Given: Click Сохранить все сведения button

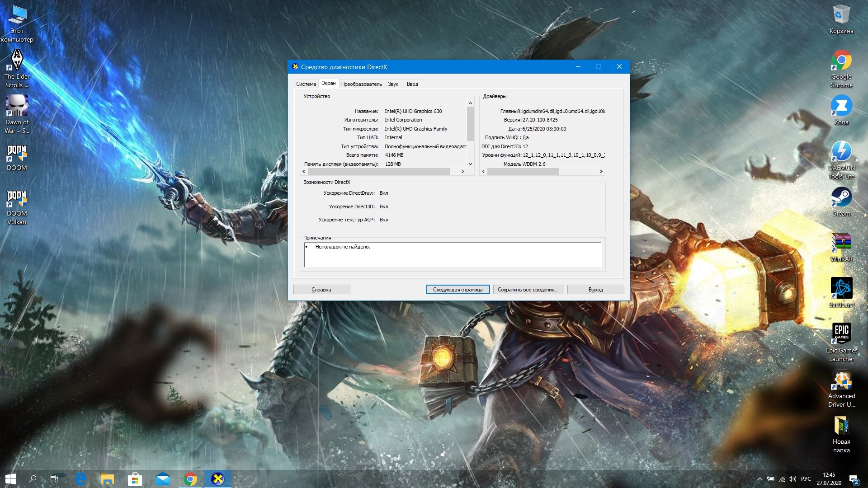Looking at the screenshot, I should [527, 289].
